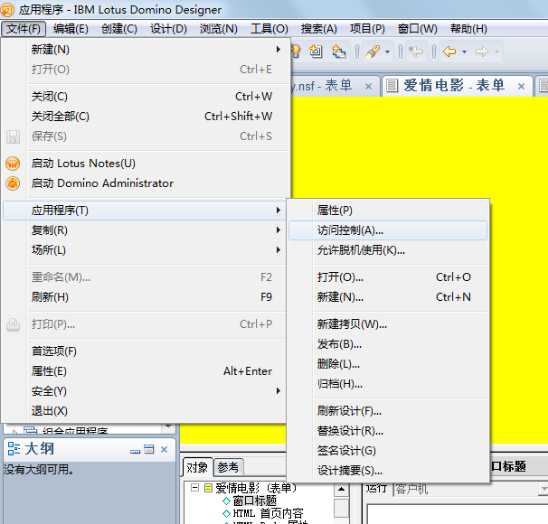Viewport: 548px width, 524px height.
Task: Click the new design element toolbar icon
Action: [316, 51]
